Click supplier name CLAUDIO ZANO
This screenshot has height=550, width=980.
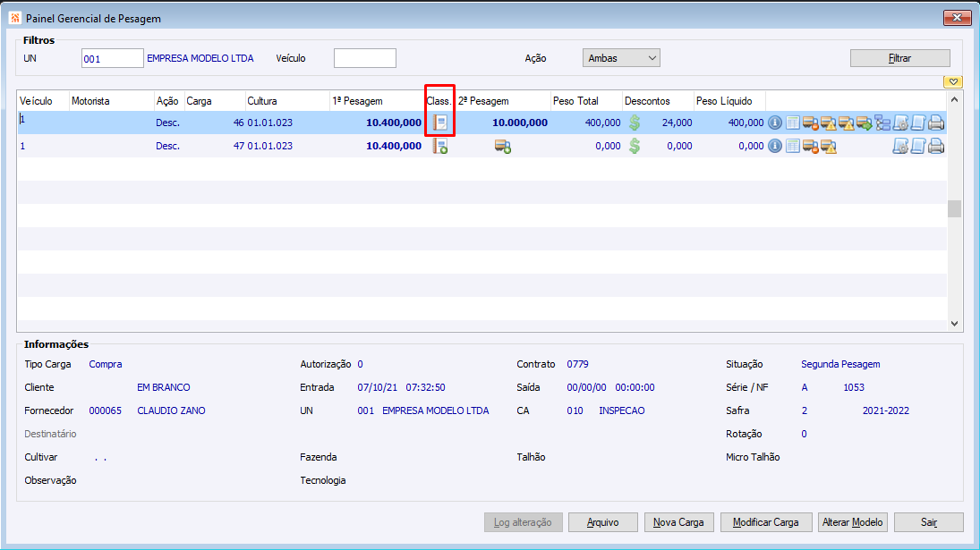tap(171, 410)
